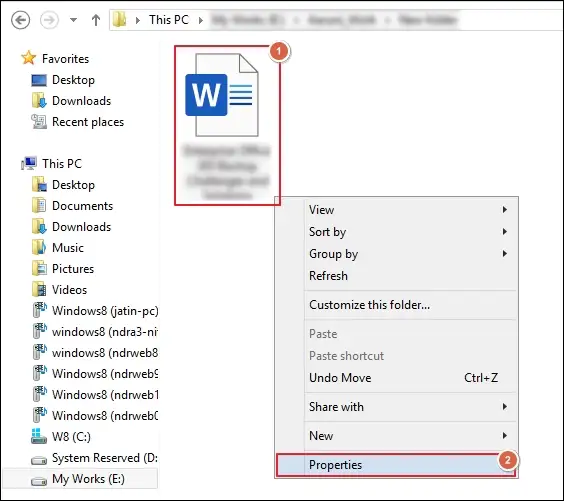Select This PC in the navigation pane
This screenshot has width=564, height=501.
pyautogui.click(x=62, y=164)
